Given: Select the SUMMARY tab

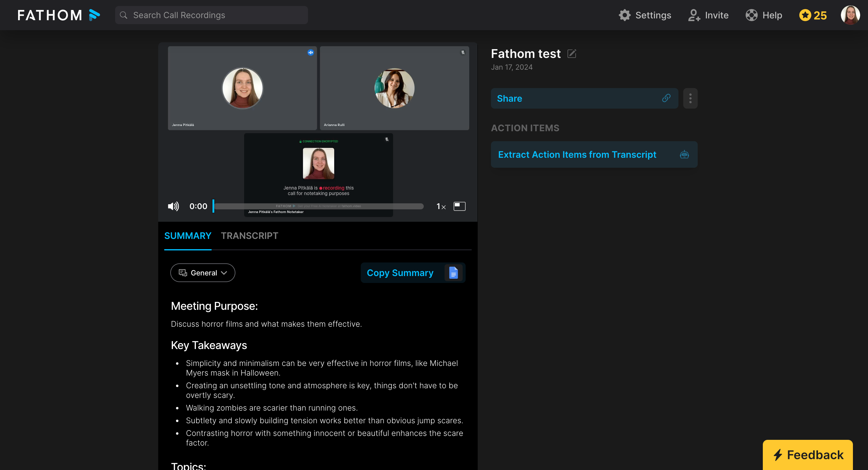Looking at the screenshot, I should (188, 235).
